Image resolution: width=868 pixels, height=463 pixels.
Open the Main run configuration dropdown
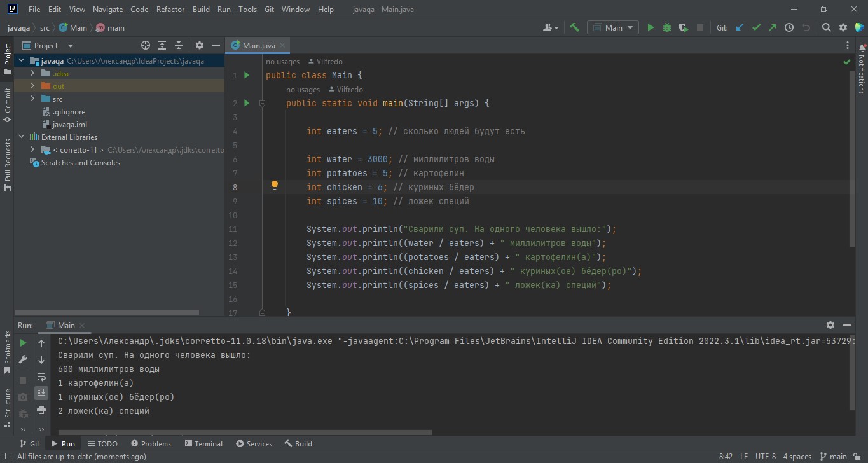[x=612, y=27]
